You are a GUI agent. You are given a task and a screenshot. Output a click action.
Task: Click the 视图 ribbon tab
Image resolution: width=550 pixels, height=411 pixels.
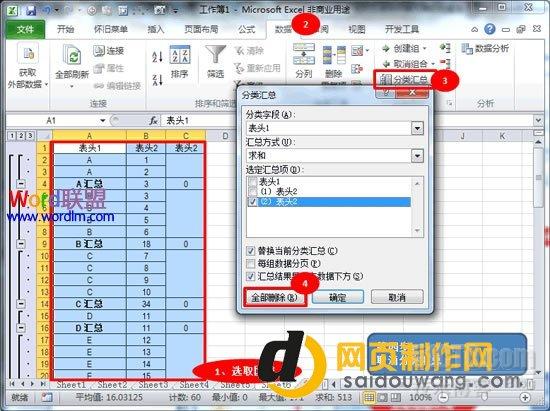(x=356, y=29)
